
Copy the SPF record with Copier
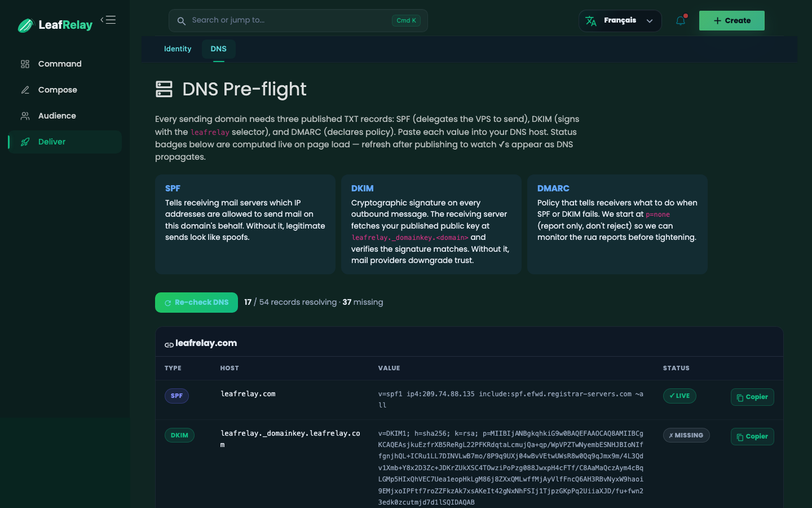pyautogui.click(x=752, y=397)
